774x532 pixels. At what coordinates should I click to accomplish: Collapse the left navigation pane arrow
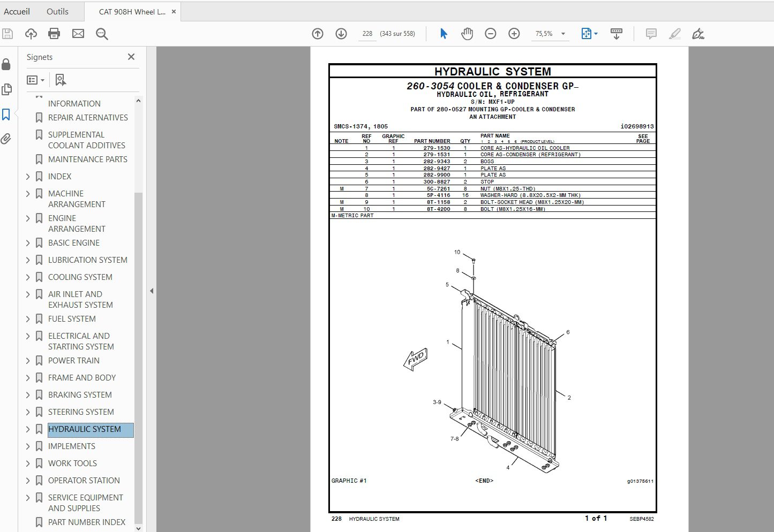pos(152,291)
